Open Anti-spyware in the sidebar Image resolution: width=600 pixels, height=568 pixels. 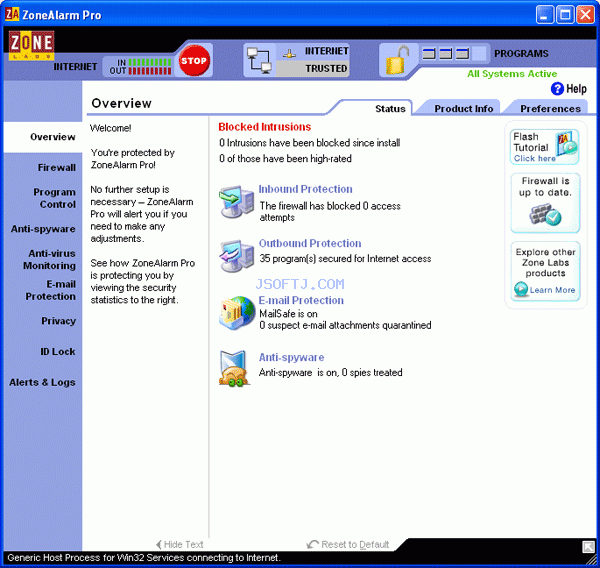tap(43, 229)
